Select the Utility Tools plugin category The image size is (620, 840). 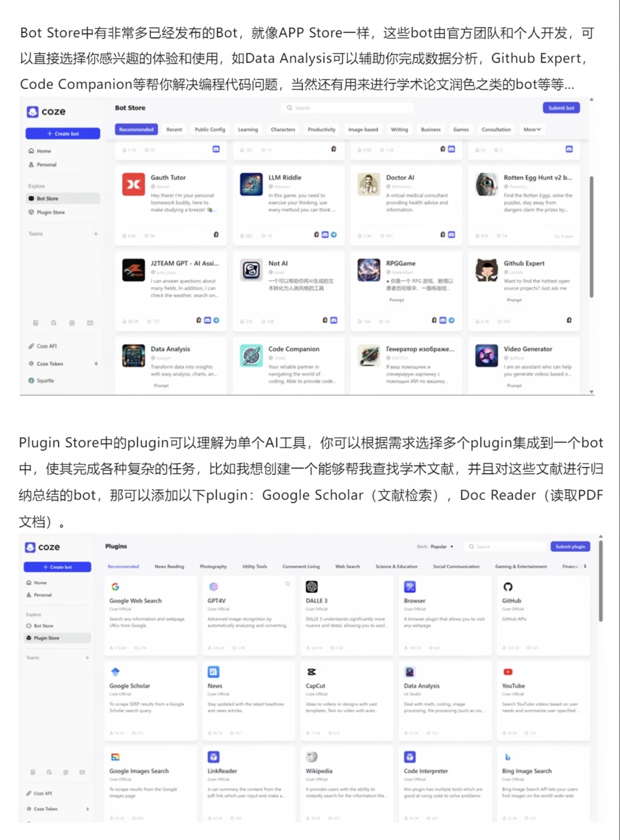(x=254, y=567)
